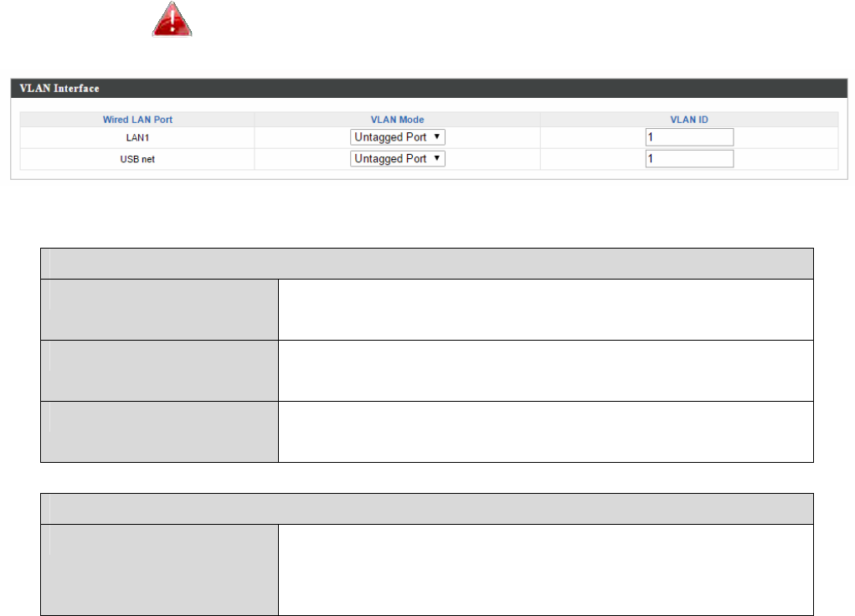Select the VLAN ID column header
Viewport: 855px width, 616px height.
(689, 120)
